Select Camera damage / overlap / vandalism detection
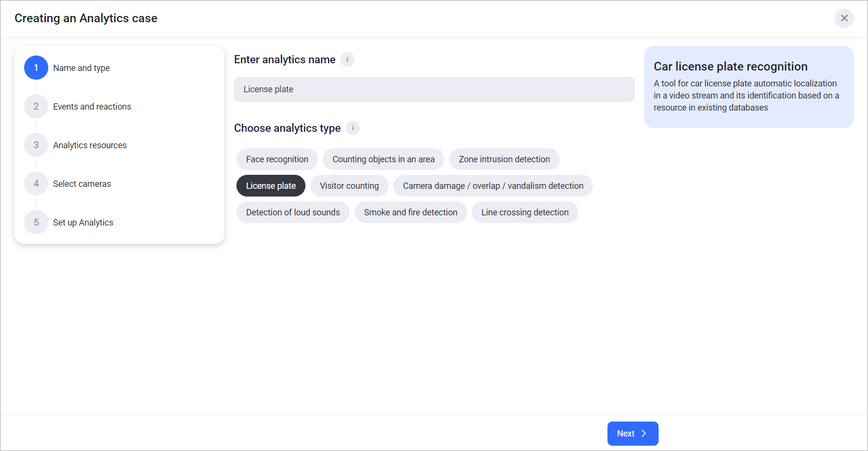The width and height of the screenshot is (868, 451). 493,186
